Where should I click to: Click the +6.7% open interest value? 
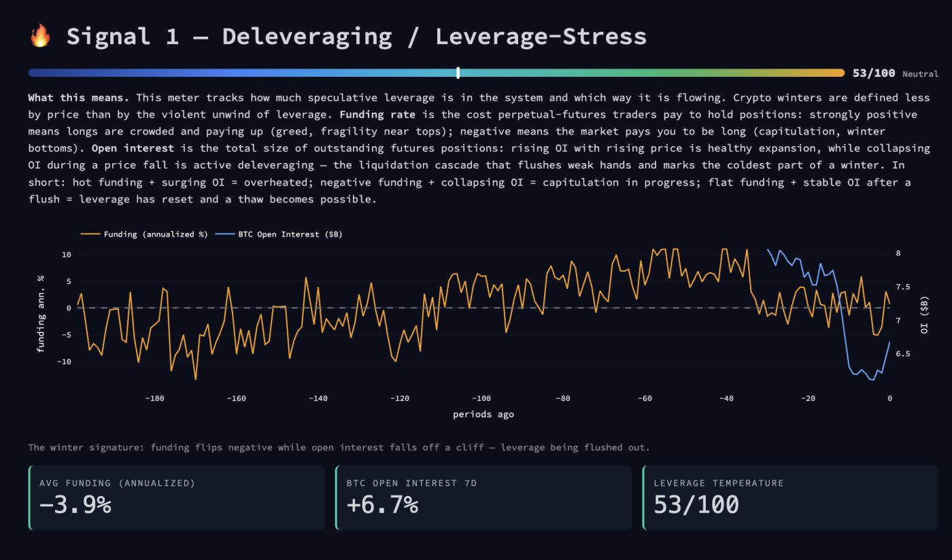(x=382, y=505)
